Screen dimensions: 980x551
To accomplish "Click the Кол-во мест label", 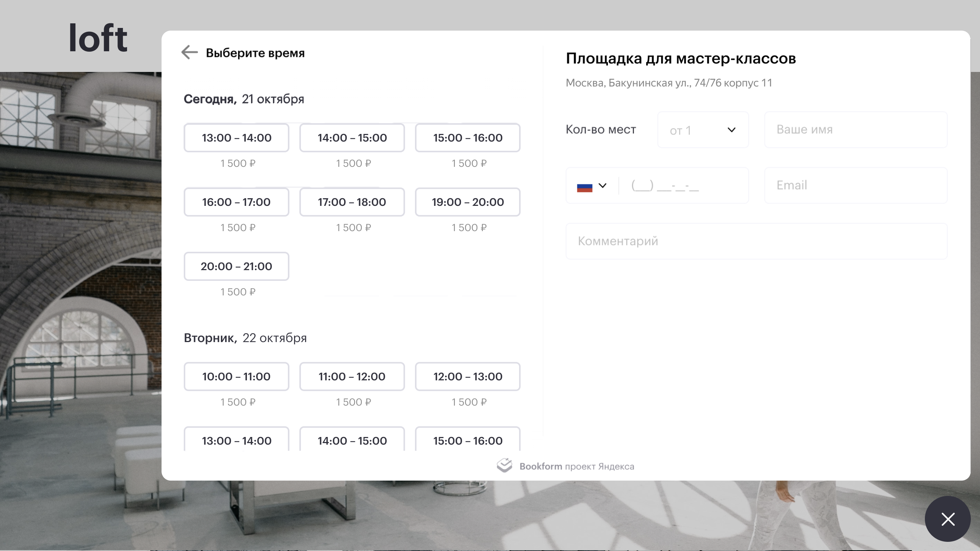I will [x=601, y=130].
